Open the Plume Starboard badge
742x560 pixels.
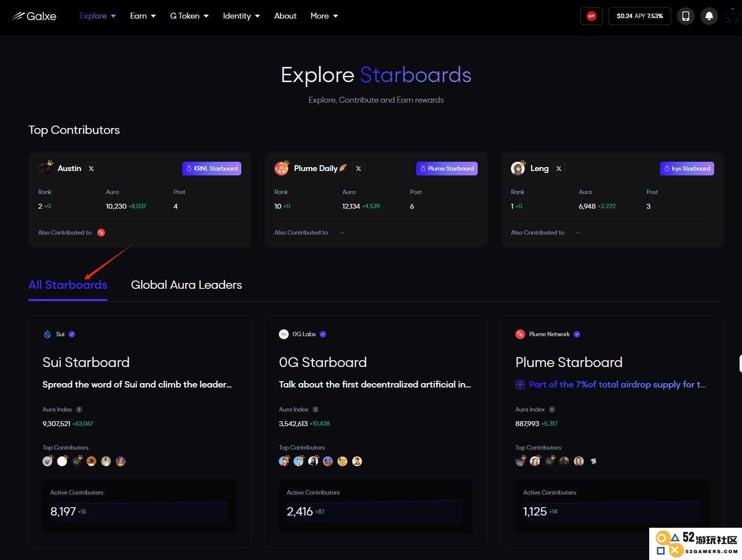(447, 169)
